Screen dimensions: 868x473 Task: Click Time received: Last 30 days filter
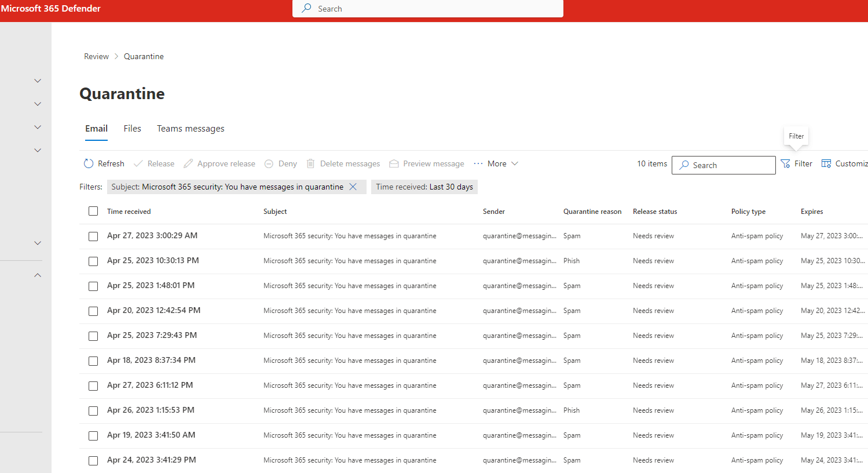click(x=424, y=187)
